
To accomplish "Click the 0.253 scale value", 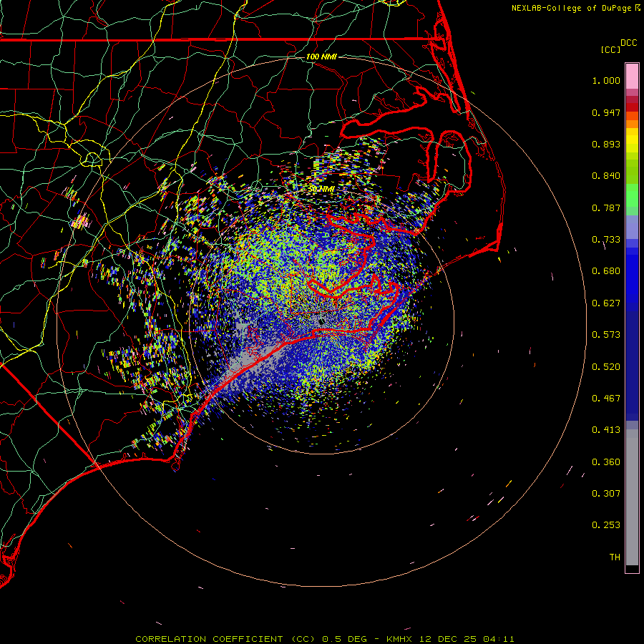I will 606,525.
